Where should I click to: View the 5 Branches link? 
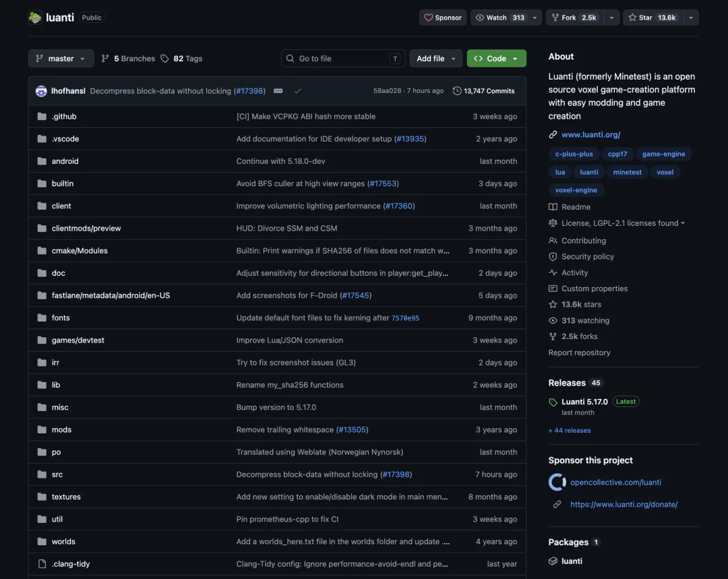128,59
